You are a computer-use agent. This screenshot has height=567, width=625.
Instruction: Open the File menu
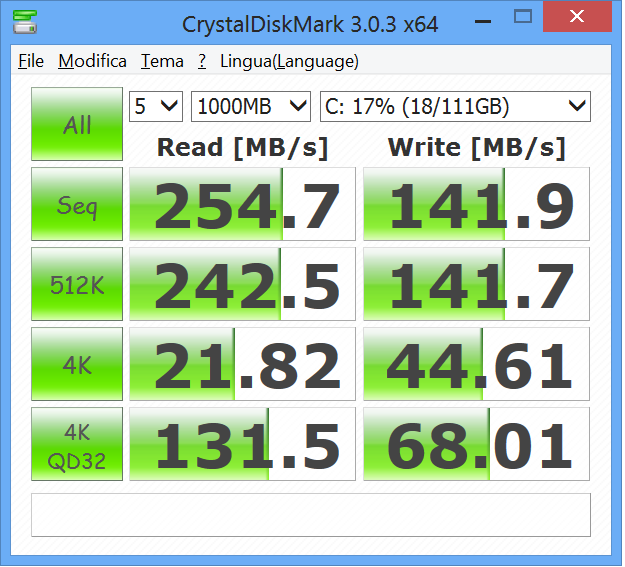click(31, 61)
